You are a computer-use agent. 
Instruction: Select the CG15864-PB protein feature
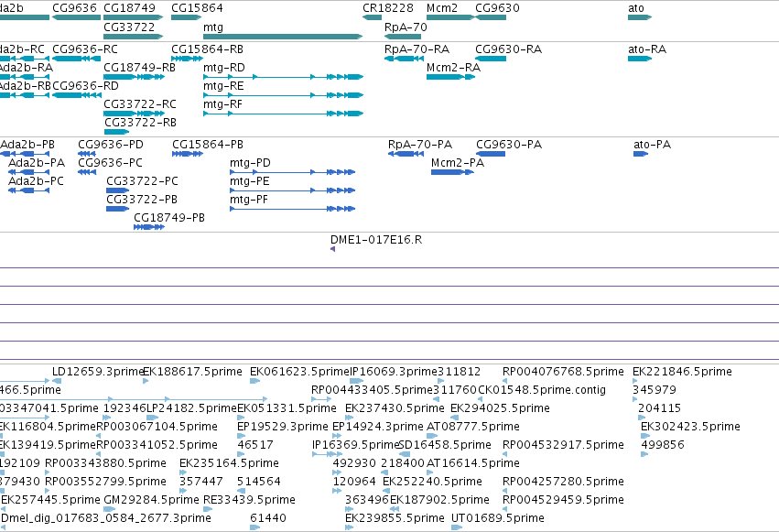pyautogui.click(x=188, y=154)
